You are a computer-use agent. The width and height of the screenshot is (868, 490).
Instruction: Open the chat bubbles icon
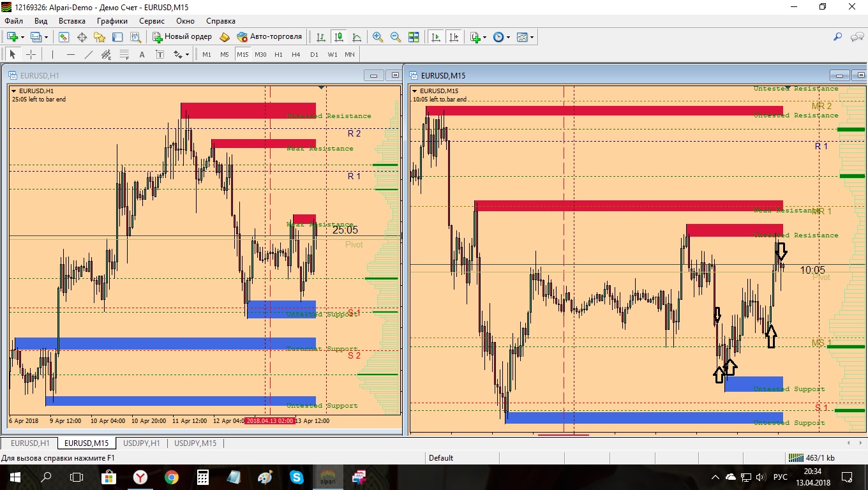pos(857,37)
